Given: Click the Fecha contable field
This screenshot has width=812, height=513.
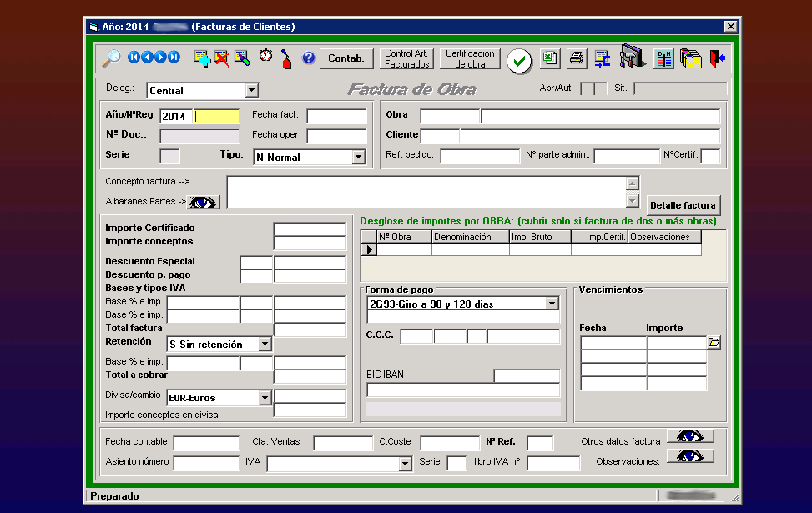Looking at the screenshot, I should coord(207,443).
